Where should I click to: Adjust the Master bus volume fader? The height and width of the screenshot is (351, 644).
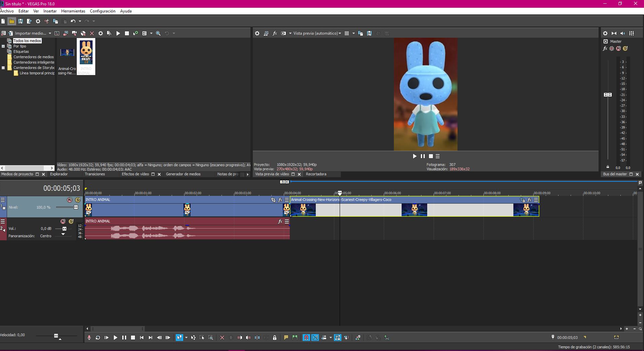pos(608,95)
